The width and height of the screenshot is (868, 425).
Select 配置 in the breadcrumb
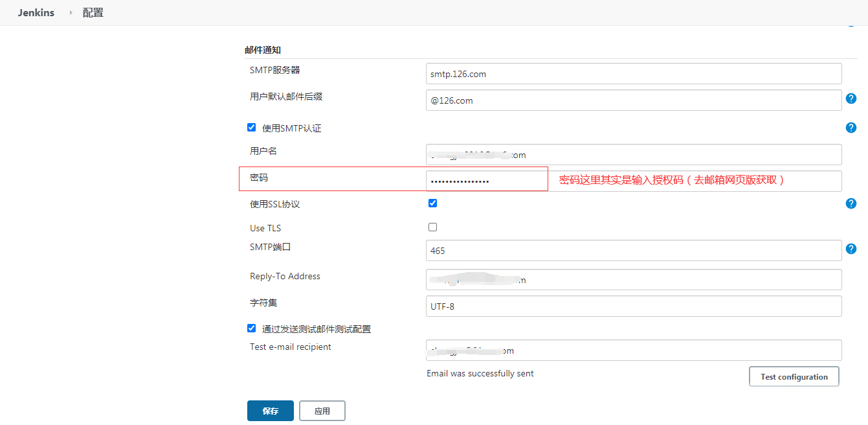[x=93, y=12]
